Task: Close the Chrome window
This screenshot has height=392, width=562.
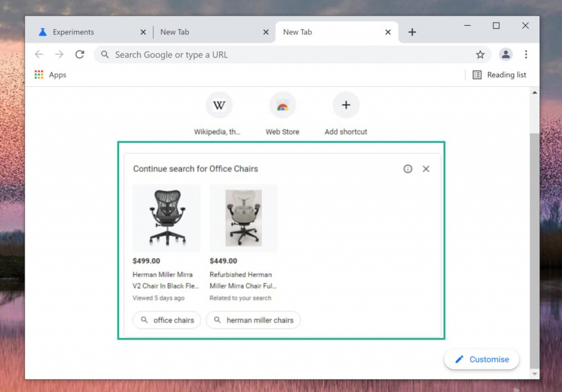Action: pyautogui.click(x=525, y=25)
